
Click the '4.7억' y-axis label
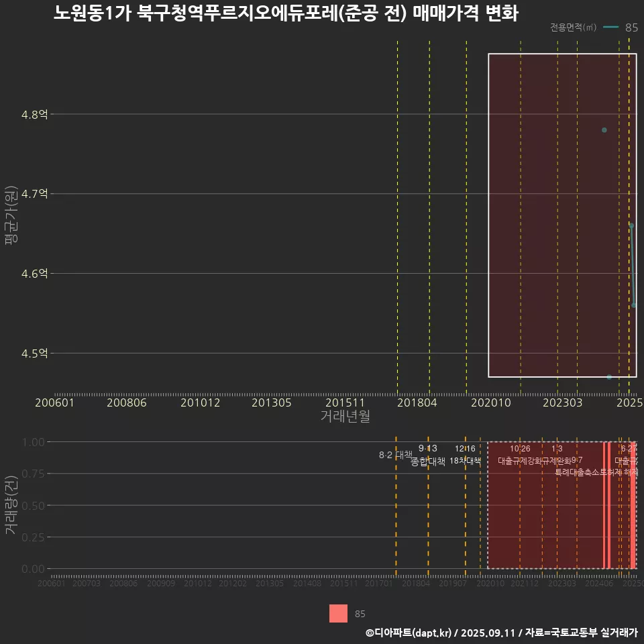pos(34,194)
